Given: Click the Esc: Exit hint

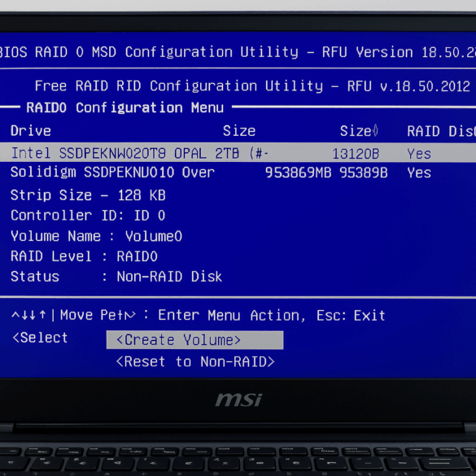Looking at the screenshot, I should (x=351, y=316).
